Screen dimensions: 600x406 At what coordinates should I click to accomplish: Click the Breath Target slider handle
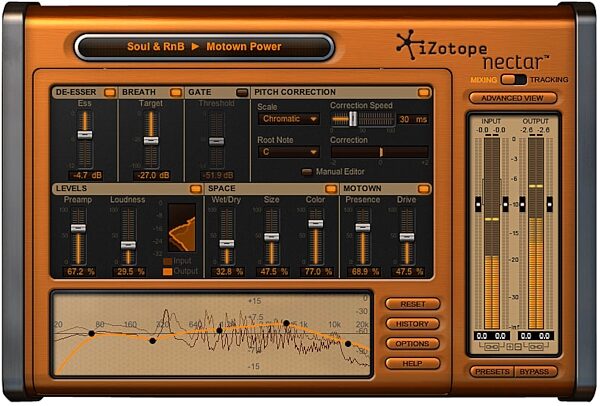click(x=151, y=141)
